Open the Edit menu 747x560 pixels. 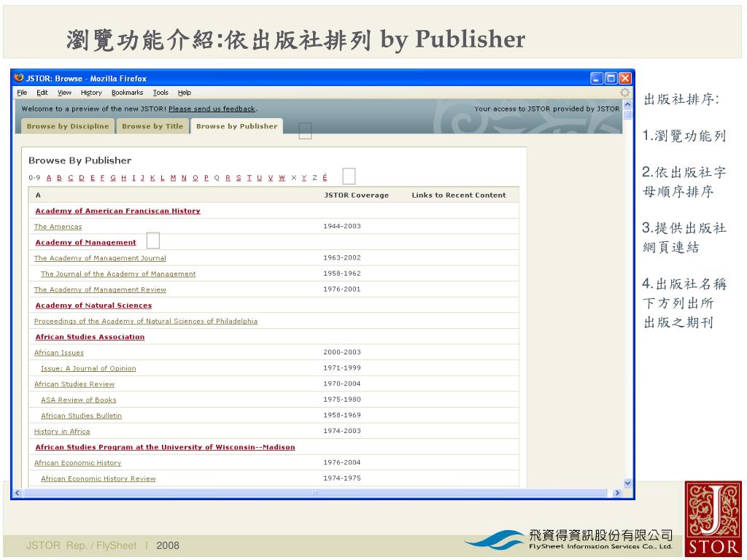point(42,93)
